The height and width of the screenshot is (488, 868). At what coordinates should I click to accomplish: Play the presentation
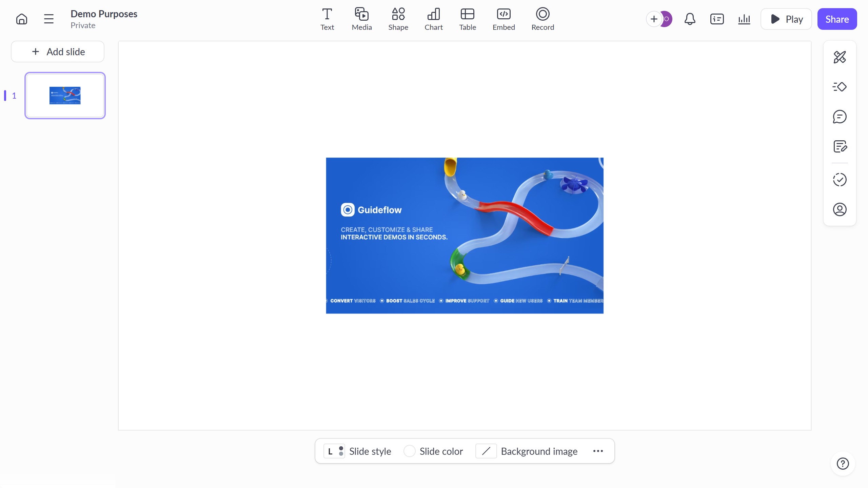click(x=786, y=19)
